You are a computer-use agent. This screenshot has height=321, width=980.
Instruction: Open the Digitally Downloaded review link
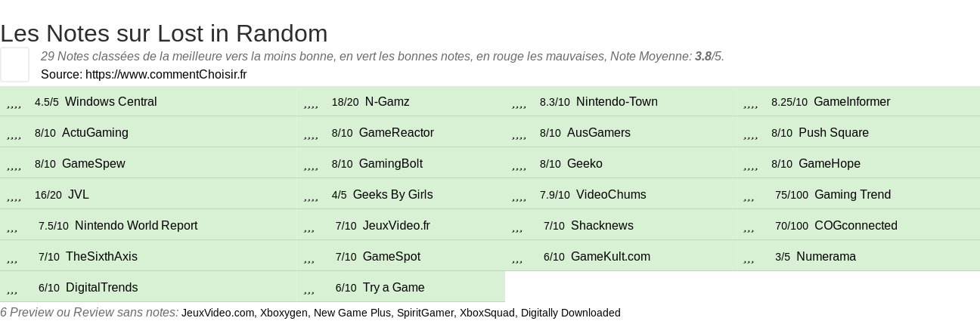pos(571,313)
